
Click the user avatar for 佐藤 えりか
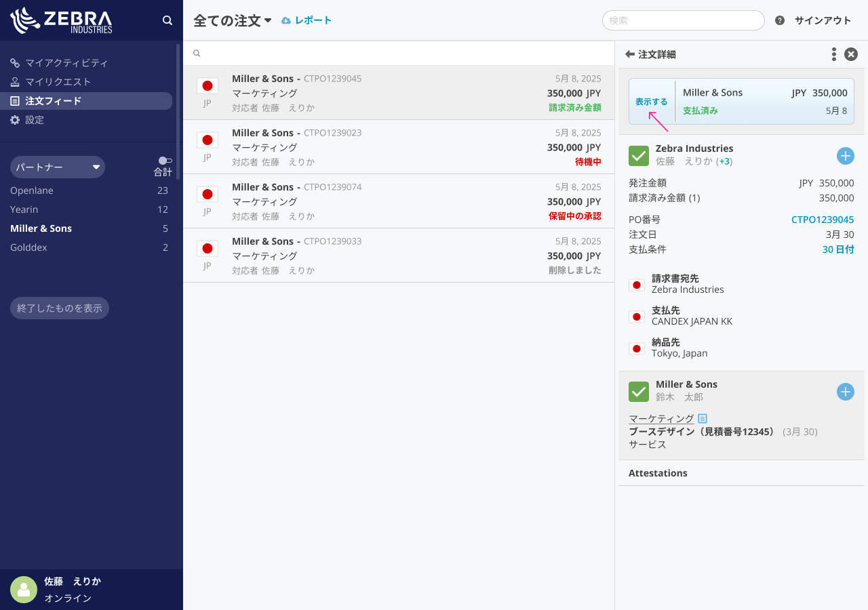24,590
